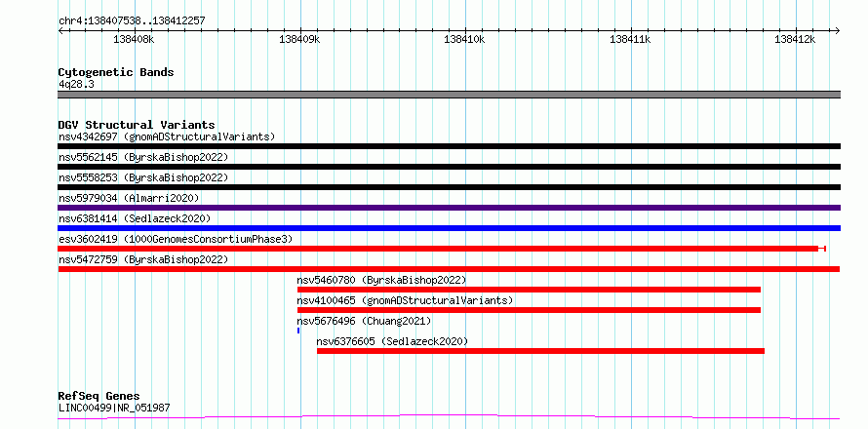Click the DGV Structural Variants track title
868x429 pixels.
click(x=137, y=125)
